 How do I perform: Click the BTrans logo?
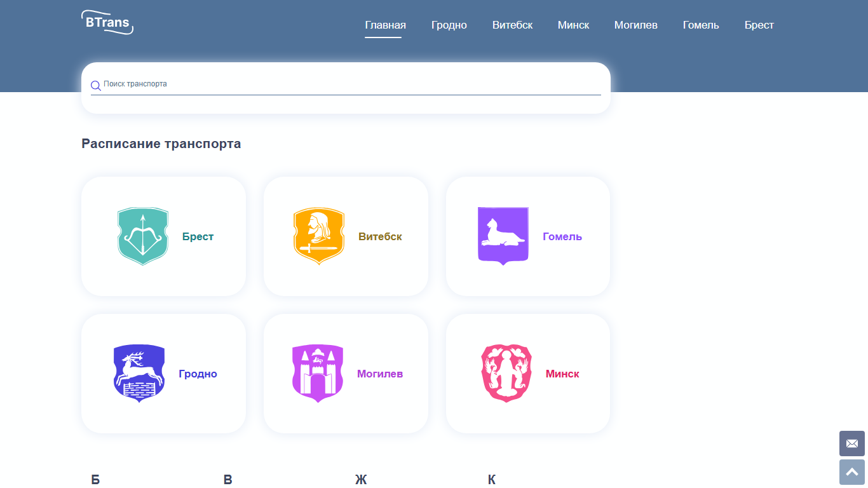(107, 22)
